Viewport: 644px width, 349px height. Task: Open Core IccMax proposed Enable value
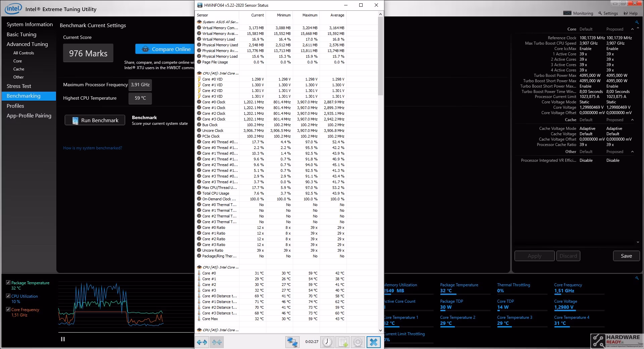(x=612, y=49)
